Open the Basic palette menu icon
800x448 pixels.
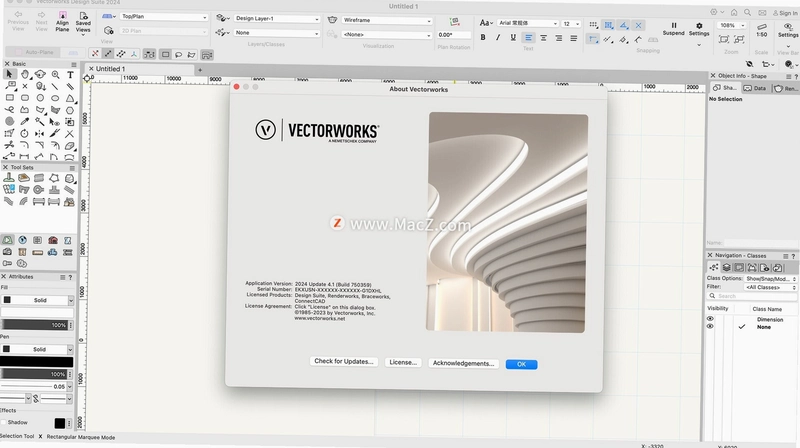pyautogui.click(x=73, y=64)
